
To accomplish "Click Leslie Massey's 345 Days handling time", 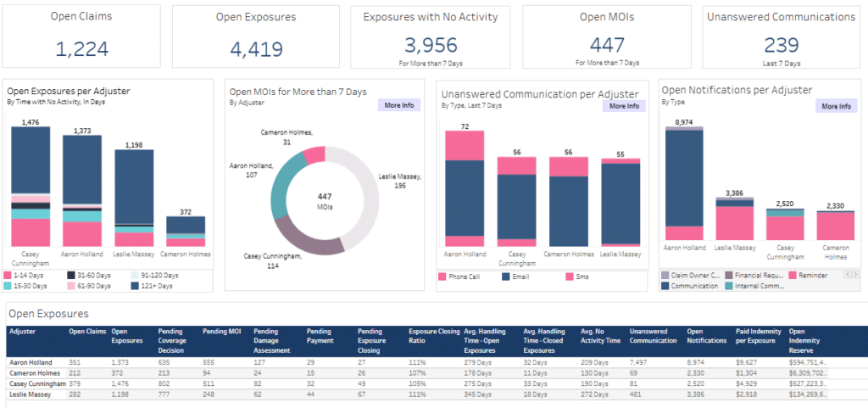I will [478, 394].
